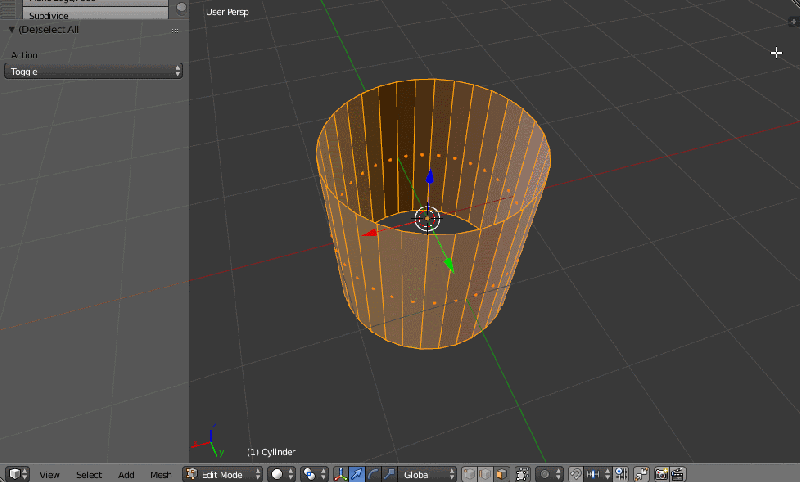Open proportional editing selector
The width and height of the screenshot is (800, 482).
point(549,474)
